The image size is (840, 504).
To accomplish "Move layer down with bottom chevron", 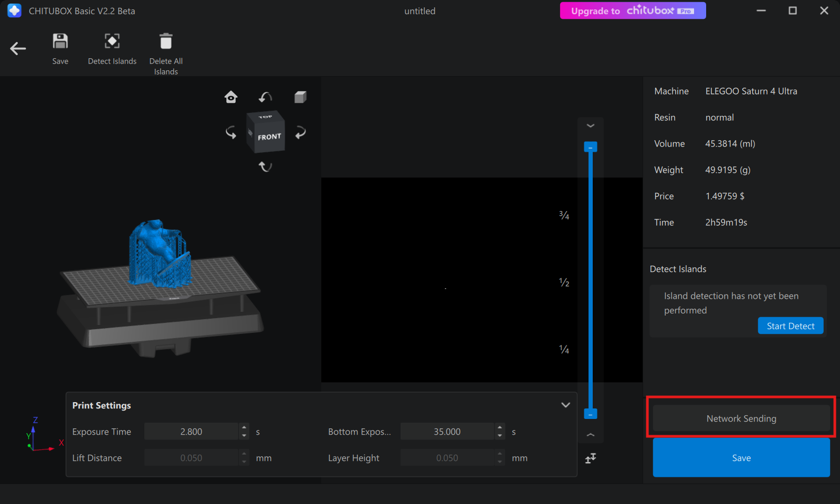I will click(591, 435).
